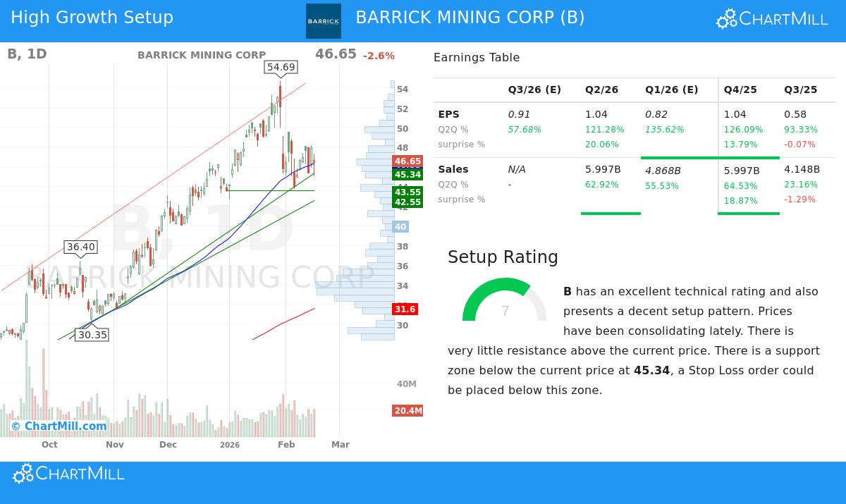Click the green 45.34 support price label
The image size is (846, 504).
point(407,175)
